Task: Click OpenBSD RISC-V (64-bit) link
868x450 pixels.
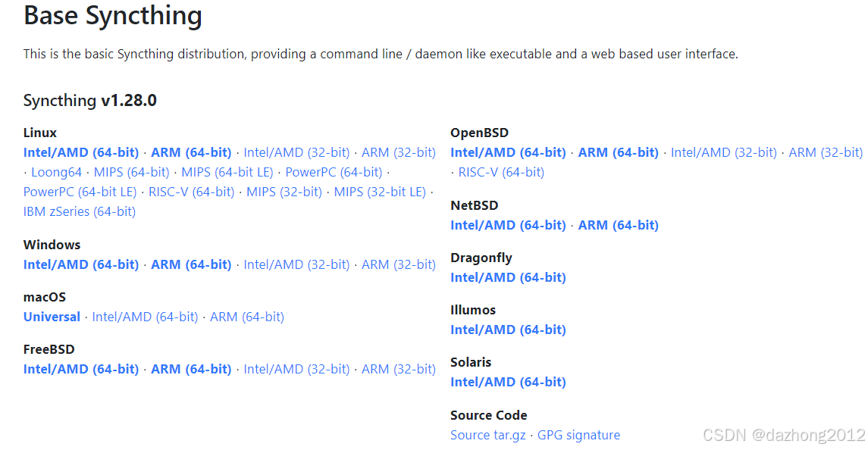Action: 501,172
